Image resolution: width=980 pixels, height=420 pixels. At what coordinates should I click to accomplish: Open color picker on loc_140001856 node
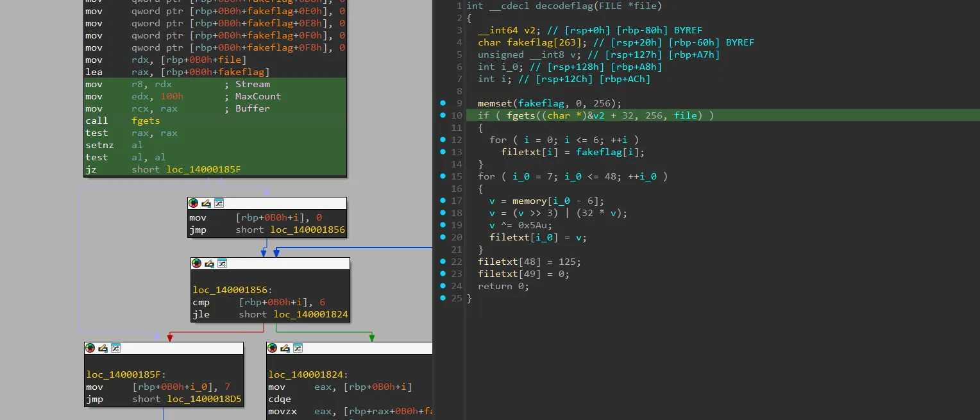pos(196,264)
